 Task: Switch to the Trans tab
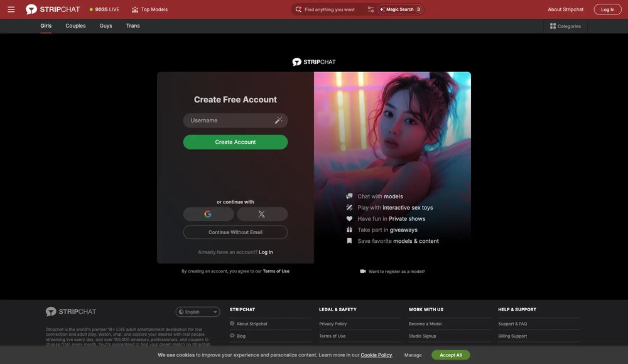[x=133, y=26]
